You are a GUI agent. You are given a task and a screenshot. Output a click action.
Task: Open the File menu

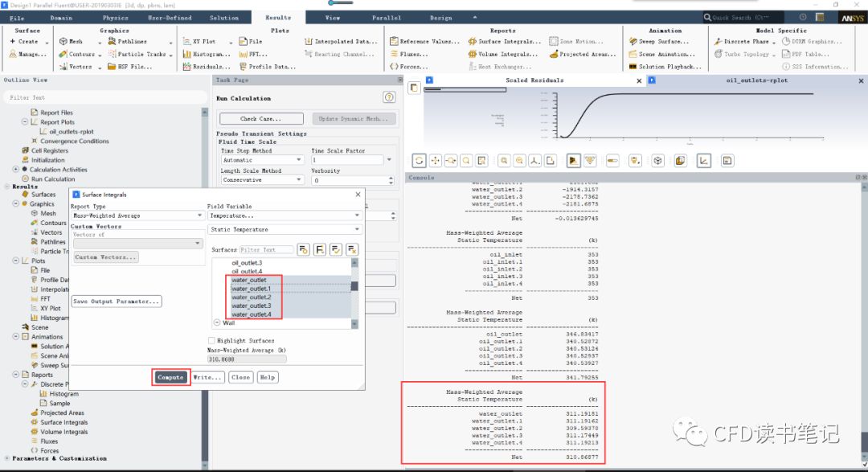tap(17, 18)
